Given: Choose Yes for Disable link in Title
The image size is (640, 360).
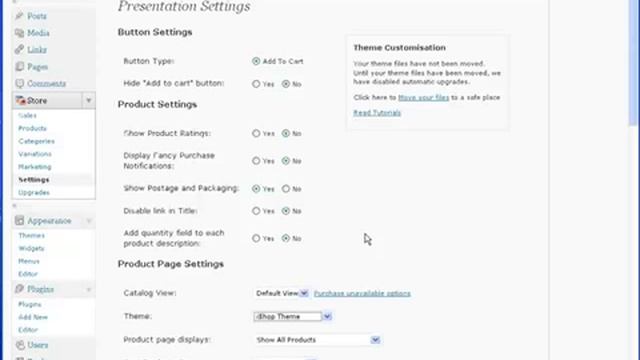Looking at the screenshot, I should pos(256,211).
